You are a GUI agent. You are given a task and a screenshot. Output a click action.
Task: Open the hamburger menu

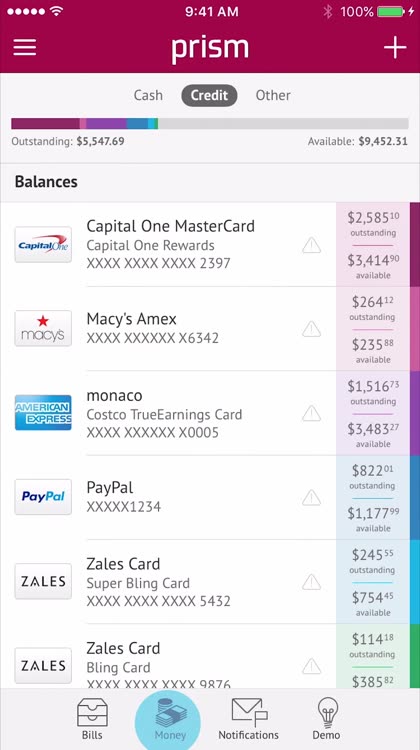24,47
